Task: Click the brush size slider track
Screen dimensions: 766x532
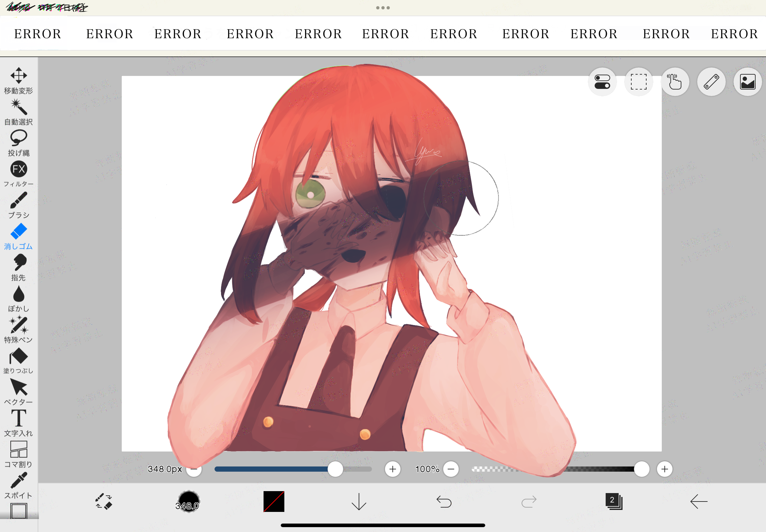Action: tap(273, 469)
